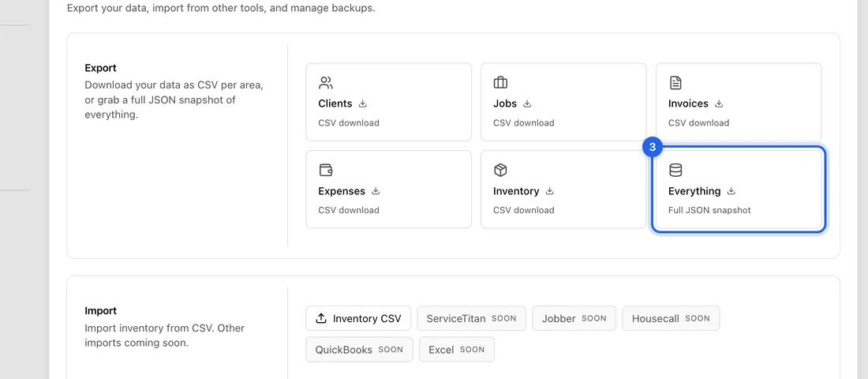Click the Expenses wallet icon
The image size is (868, 379).
tap(325, 170)
